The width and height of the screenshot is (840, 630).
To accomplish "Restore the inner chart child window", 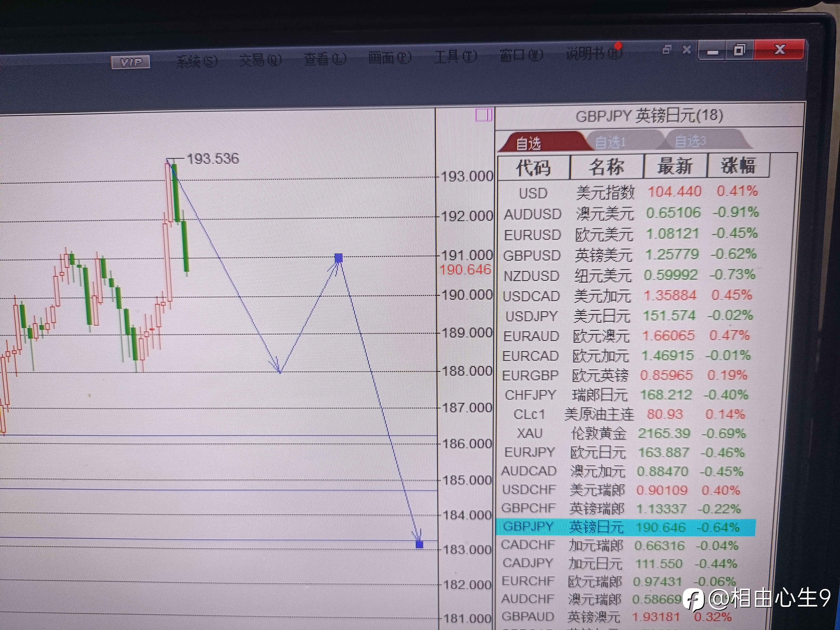I will tap(667, 49).
